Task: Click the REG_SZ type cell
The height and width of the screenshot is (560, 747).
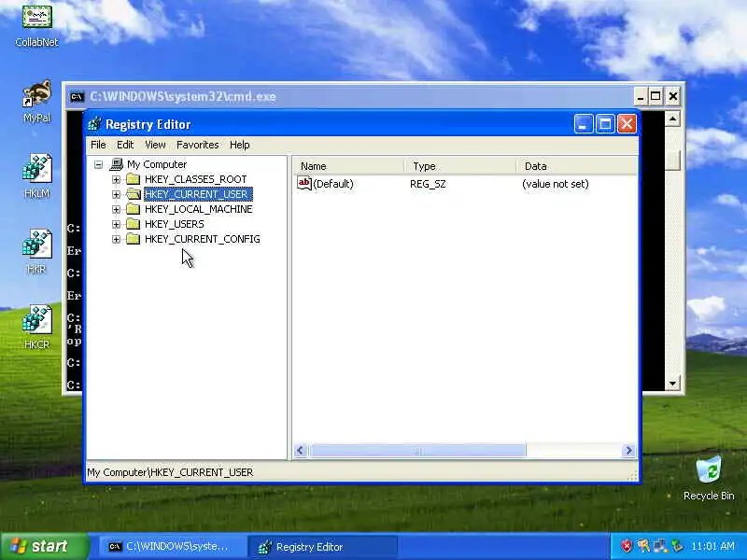Action: 428,184
